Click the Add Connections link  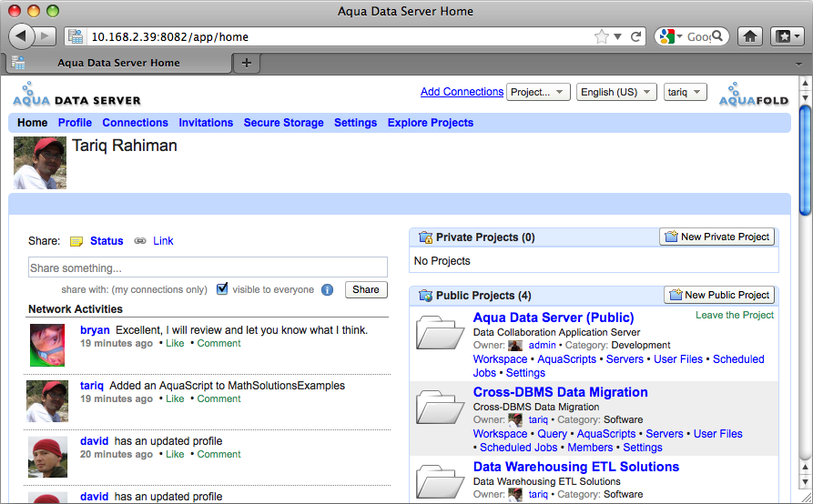pyautogui.click(x=462, y=92)
